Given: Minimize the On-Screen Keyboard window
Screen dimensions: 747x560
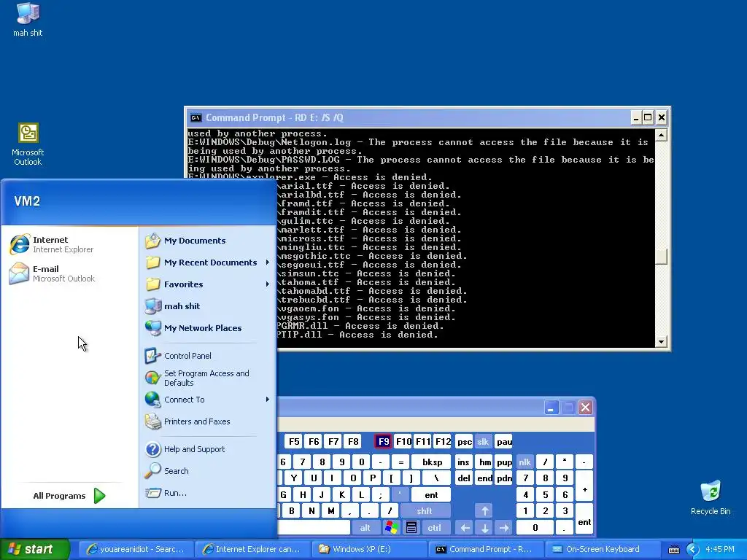Looking at the screenshot, I should click(551, 408).
